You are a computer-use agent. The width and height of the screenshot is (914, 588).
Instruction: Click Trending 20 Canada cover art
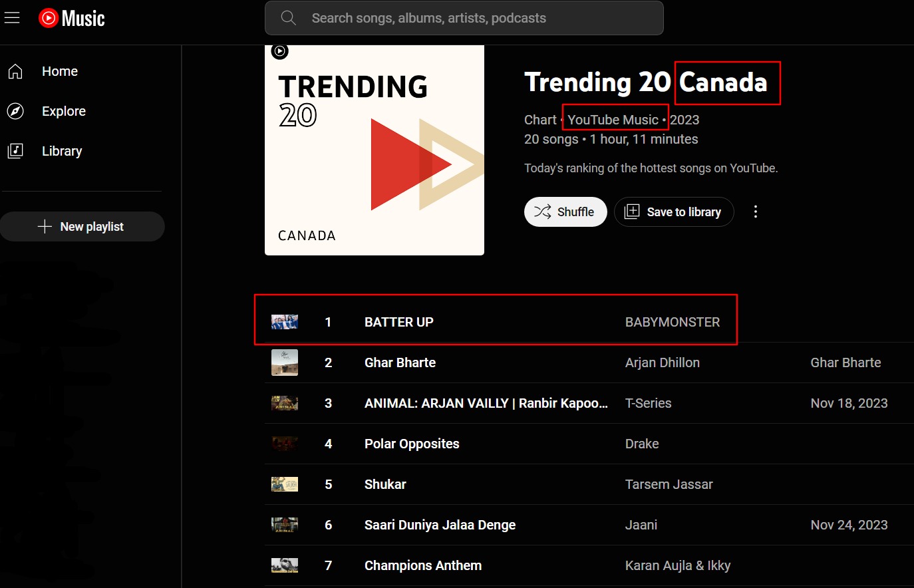click(x=375, y=150)
